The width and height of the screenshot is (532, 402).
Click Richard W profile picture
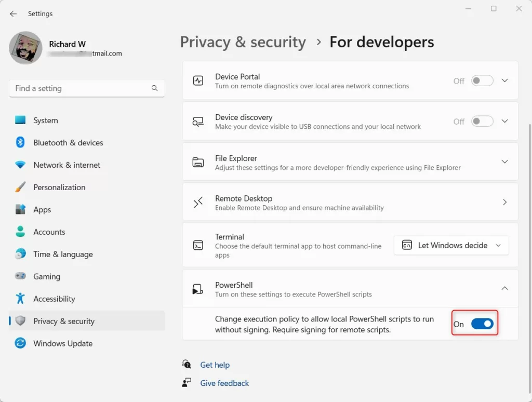coord(26,48)
